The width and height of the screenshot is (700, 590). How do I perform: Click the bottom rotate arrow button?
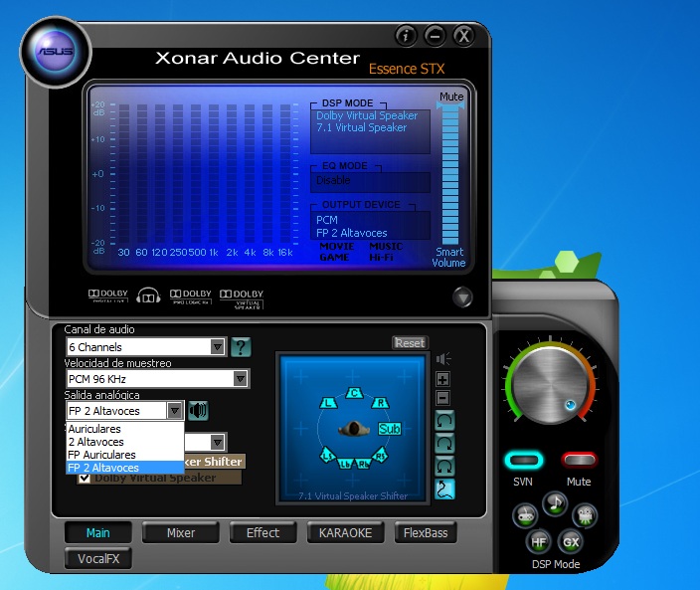444,467
